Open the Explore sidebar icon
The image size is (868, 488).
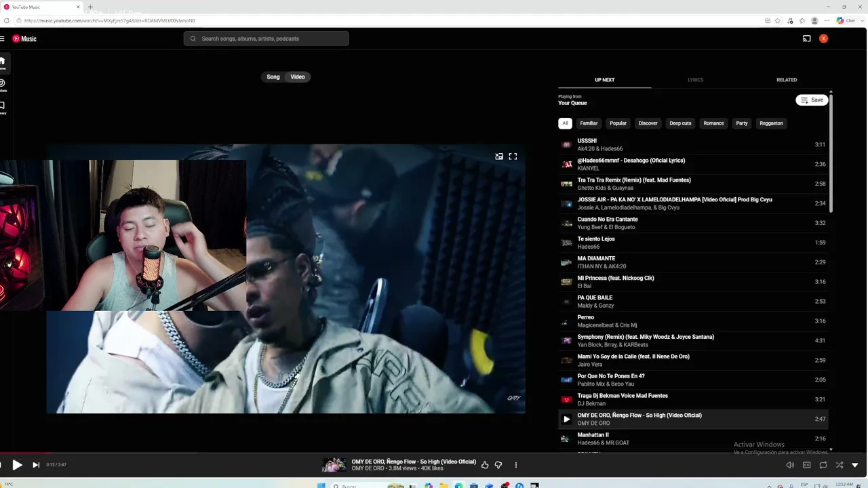pos(2,85)
